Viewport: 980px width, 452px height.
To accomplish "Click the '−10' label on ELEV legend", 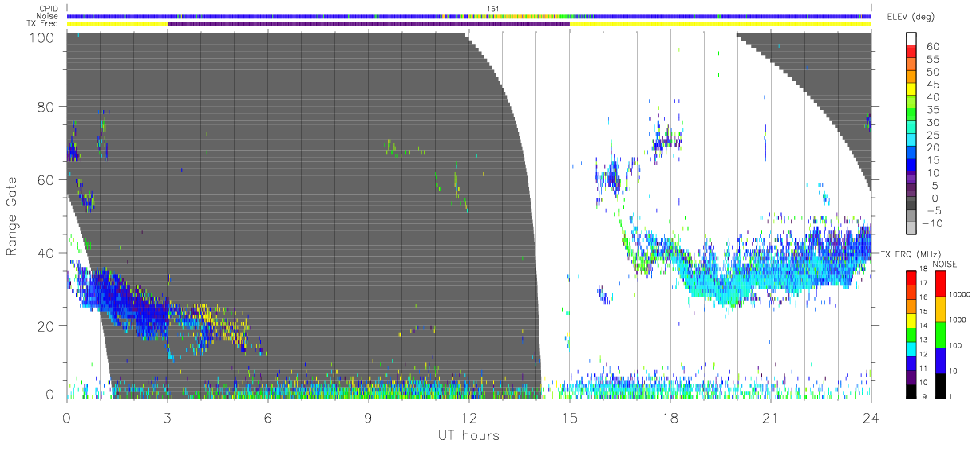I will tap(933, 223).
